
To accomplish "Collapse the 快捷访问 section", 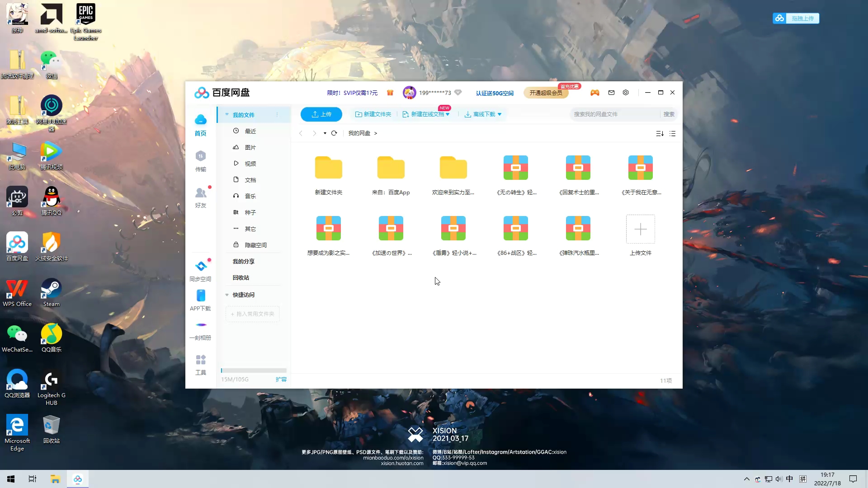I will [x=227, y=295].
